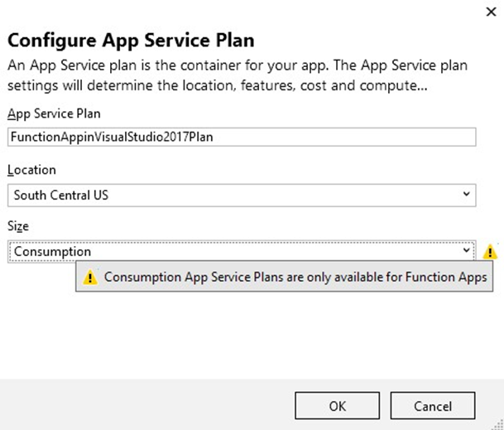This screenshot has height=430, width=504.
Task: Click the FunctionAppinVisualStudio2017Plan text
Action: (x=112, y=138)
